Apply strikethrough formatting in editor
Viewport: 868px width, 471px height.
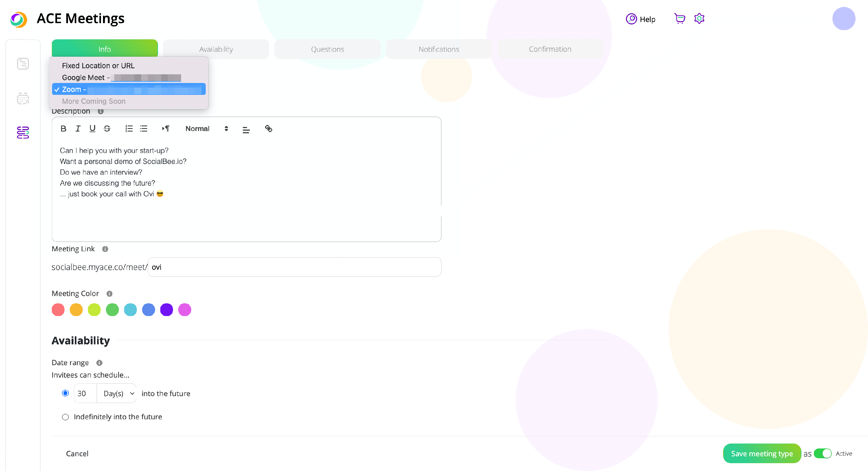point(107,129)
